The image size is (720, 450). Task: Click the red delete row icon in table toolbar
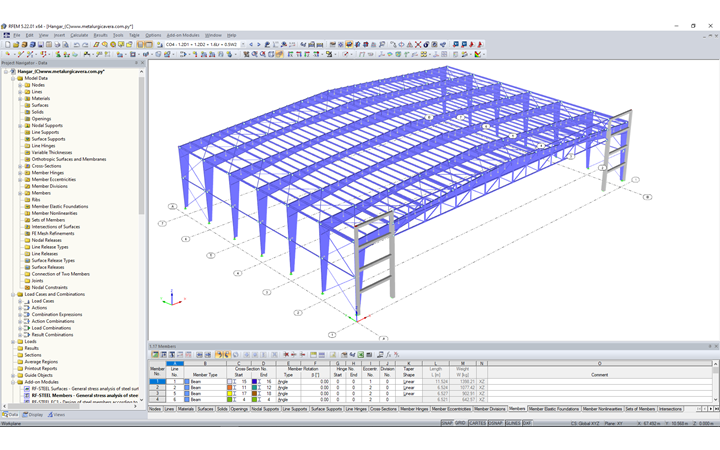pos(286,354)
